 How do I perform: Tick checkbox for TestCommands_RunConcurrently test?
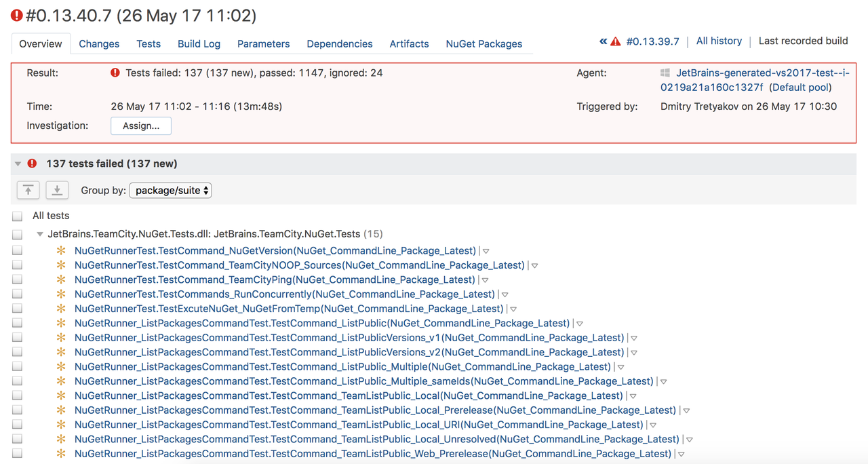[x=17, y=294]
